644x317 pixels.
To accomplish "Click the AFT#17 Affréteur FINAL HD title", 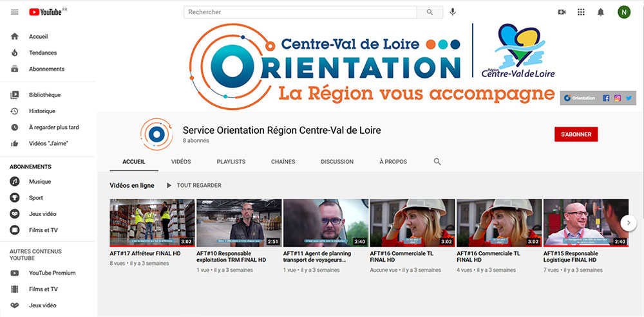I will (145, 253).
